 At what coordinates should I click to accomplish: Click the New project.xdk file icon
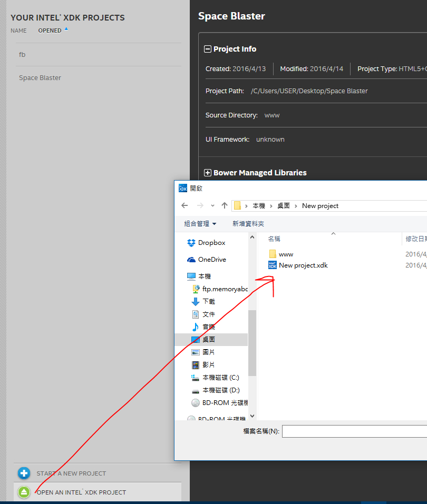(272, 265)
